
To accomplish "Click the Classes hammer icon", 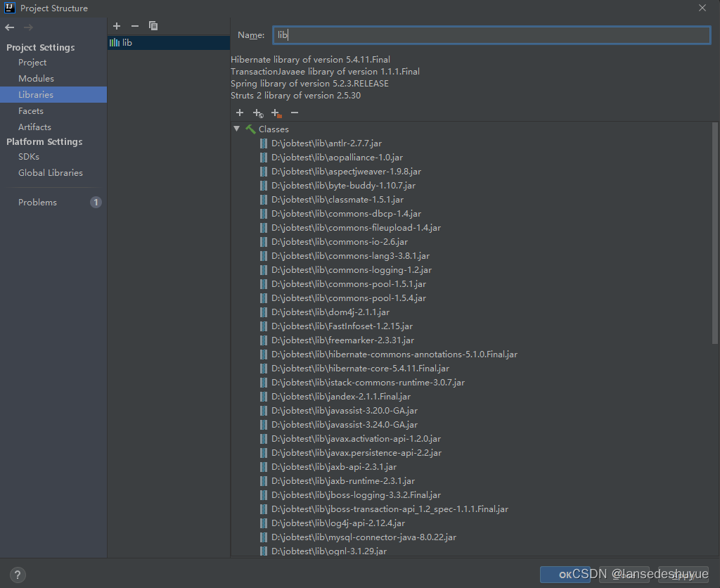I will (x=251, y=129).
